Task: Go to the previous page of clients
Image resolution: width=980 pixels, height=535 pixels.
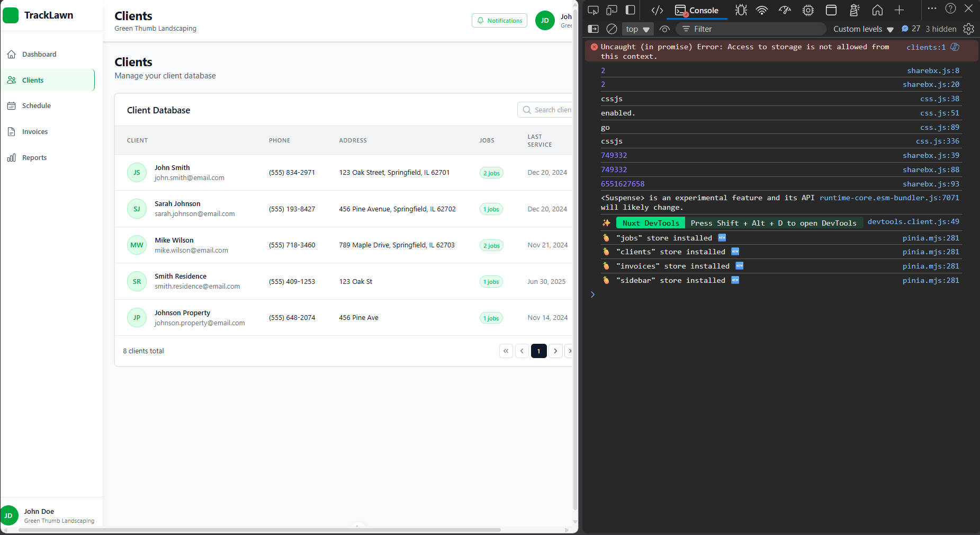Action: (522, 351)
